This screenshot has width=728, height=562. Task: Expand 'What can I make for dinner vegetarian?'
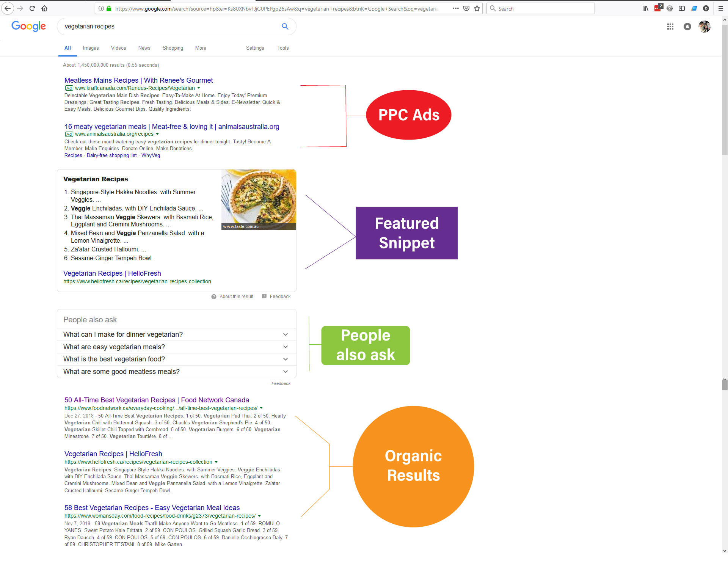[176, 334]
